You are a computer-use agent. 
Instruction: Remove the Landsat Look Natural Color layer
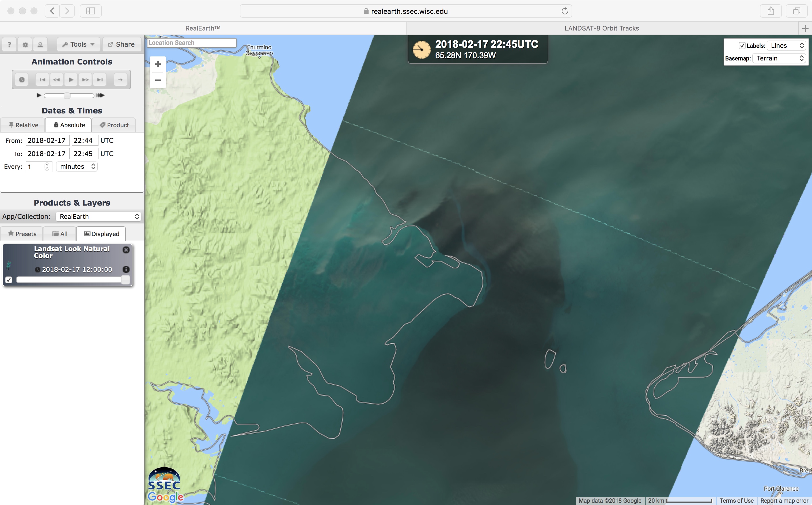point(126,250)
